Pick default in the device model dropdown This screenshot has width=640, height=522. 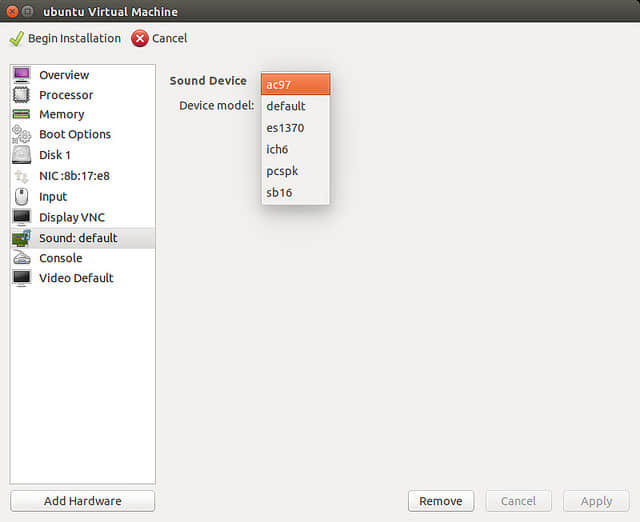click(x=295, y=106)
